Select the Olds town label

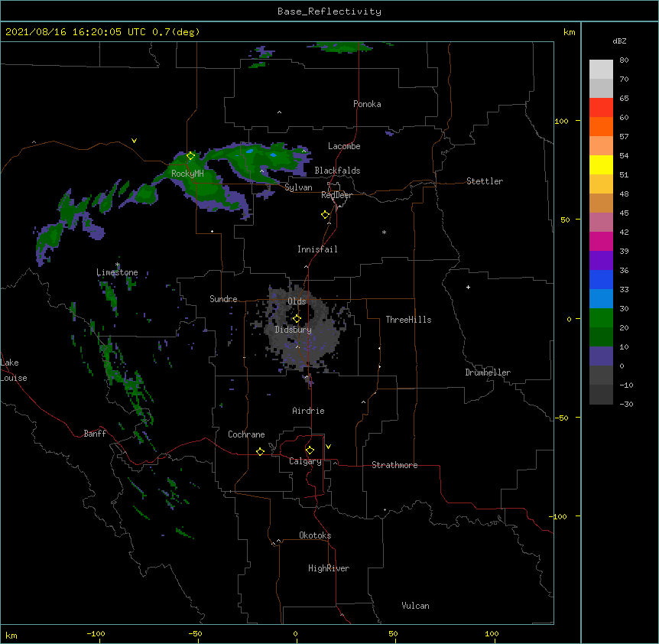pos(297,301)
